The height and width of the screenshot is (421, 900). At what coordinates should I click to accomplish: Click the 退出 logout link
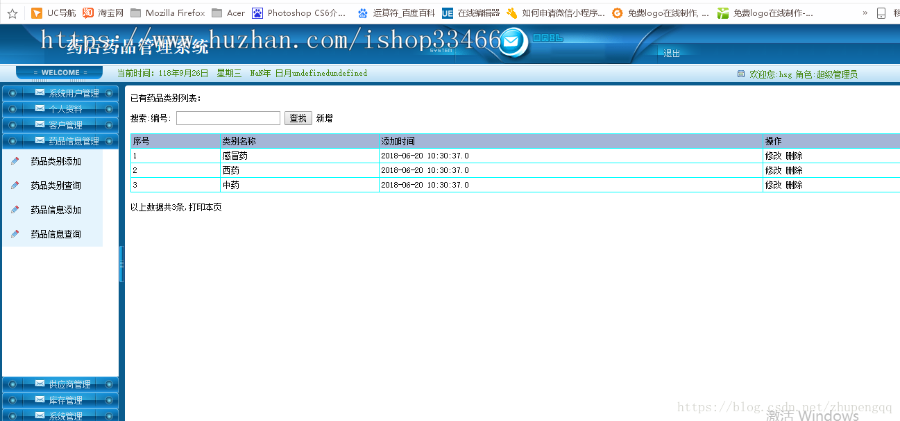point(672,53)
